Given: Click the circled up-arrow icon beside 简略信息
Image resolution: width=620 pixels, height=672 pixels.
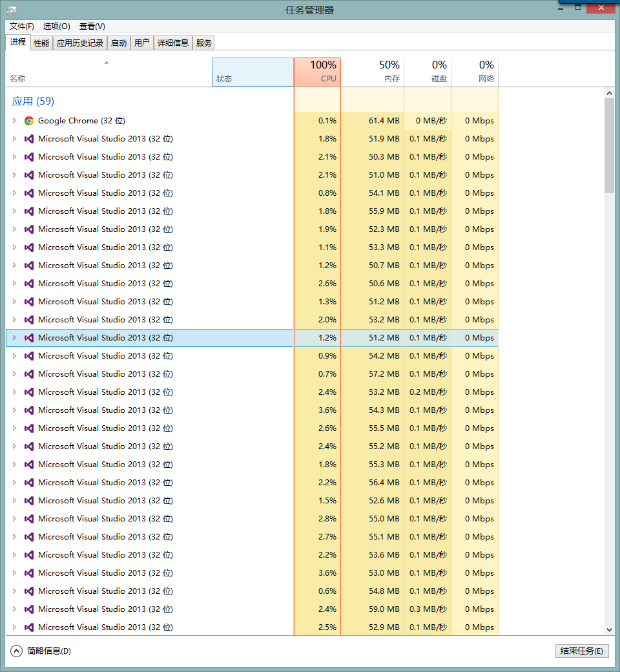Looking at the screenshot, I should coord(16,651).
